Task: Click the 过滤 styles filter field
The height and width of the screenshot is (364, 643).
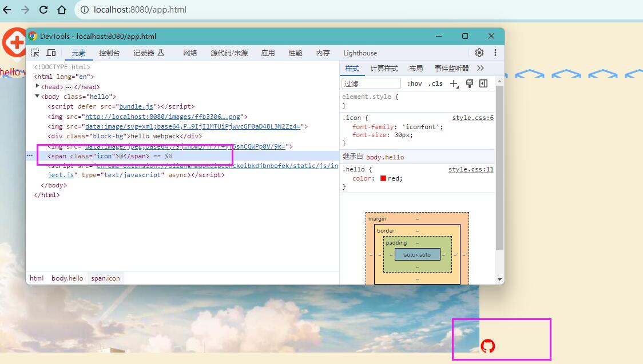Action: pyautogui.click(x=371, y=83)
